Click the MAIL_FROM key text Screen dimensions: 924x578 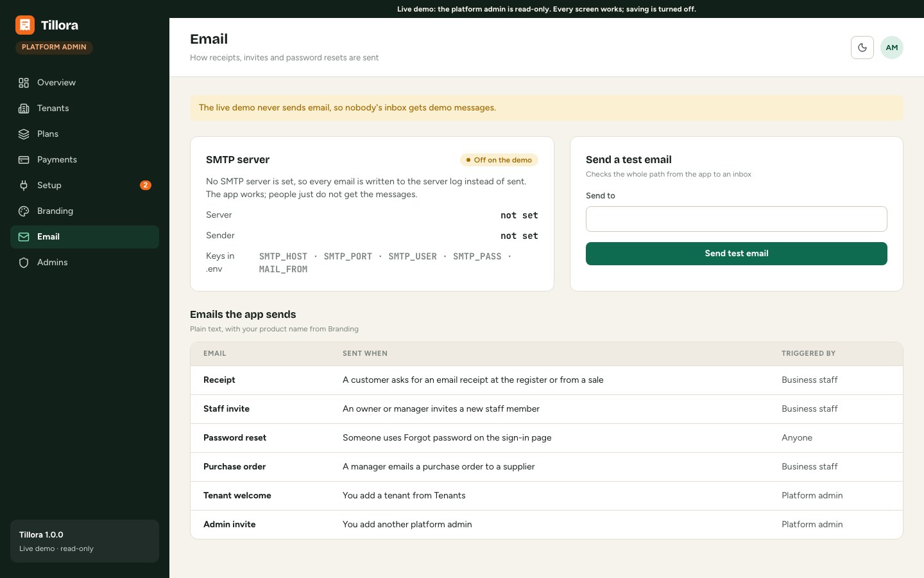283,269
